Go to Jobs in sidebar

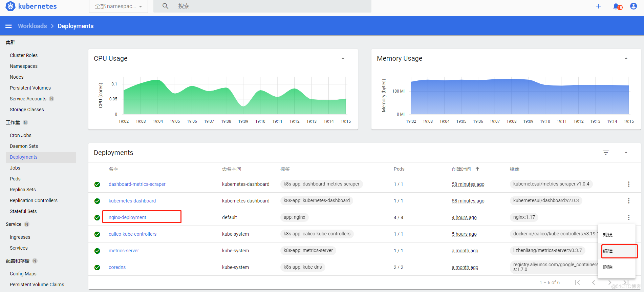15,168
